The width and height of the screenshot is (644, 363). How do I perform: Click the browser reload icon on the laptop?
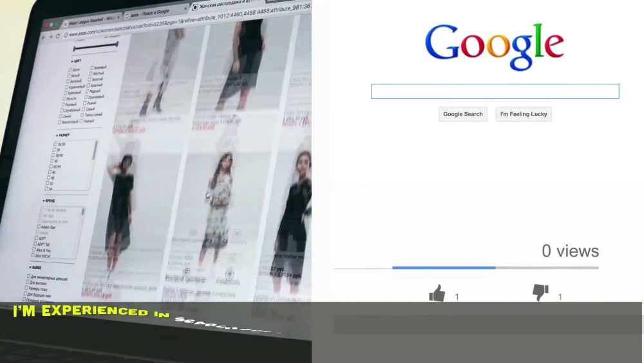58,35
